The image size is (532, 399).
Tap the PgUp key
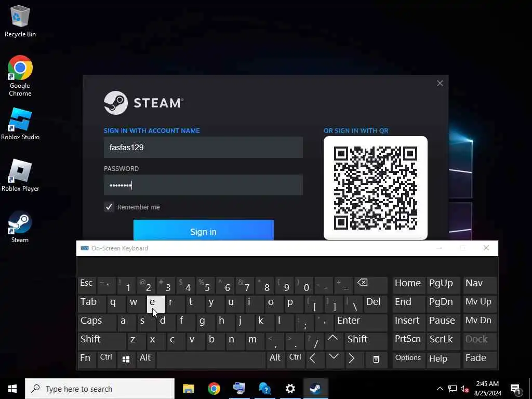443,285
